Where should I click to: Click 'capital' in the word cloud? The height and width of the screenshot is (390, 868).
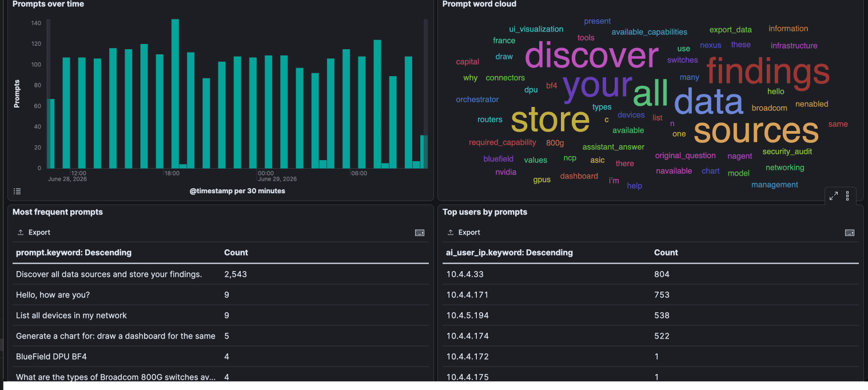click(468, 62)
